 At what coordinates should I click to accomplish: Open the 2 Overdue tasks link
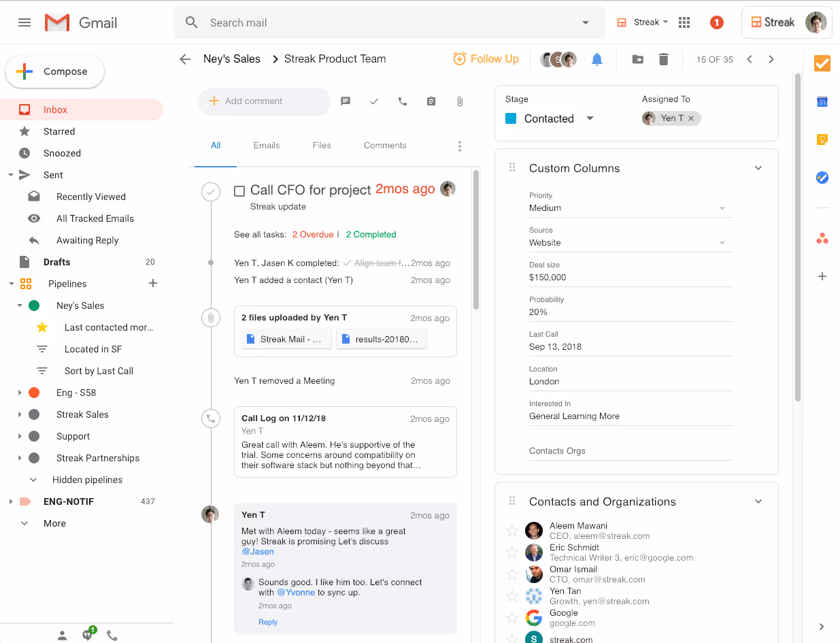(313, 235)
